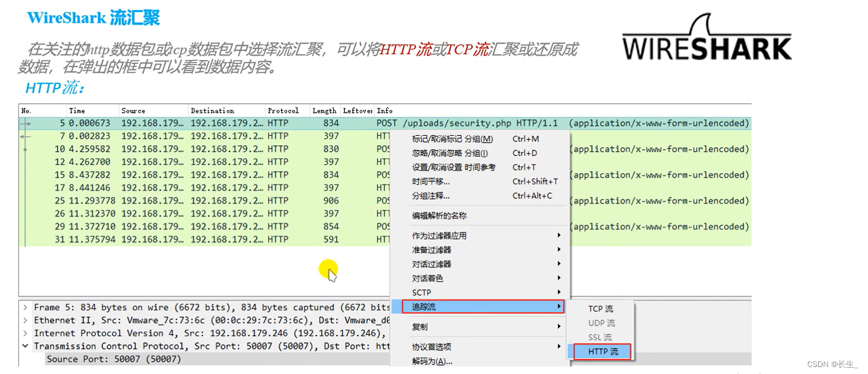
Task: Sort by the No. column header
Action: (x=42, y=111)
